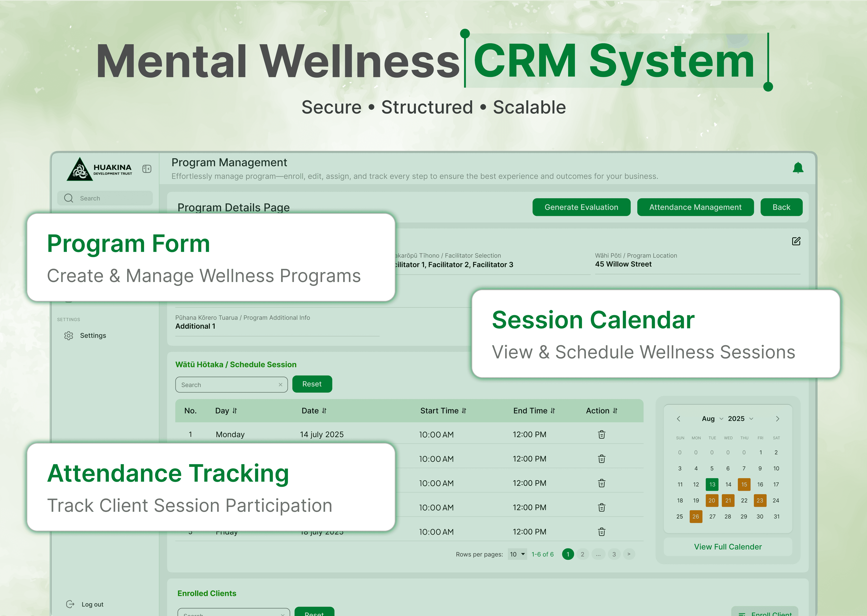Go to pagination page 3

pyautogui.click(x=614, y=554)
